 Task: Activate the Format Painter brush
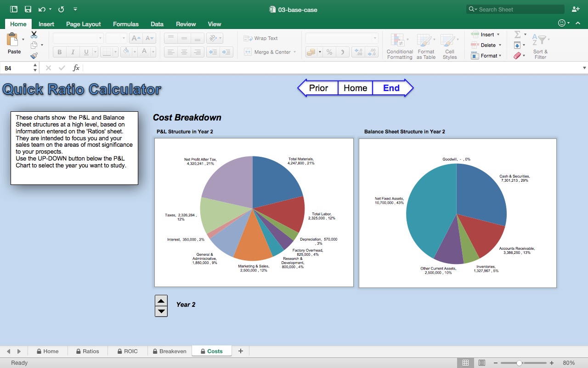(x=34, y=55)
